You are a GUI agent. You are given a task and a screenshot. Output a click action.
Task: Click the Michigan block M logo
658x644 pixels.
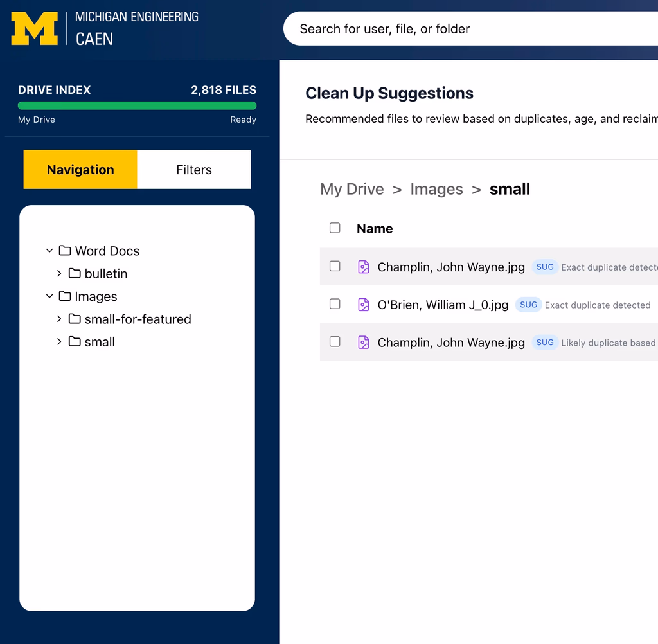click(35, 28)
